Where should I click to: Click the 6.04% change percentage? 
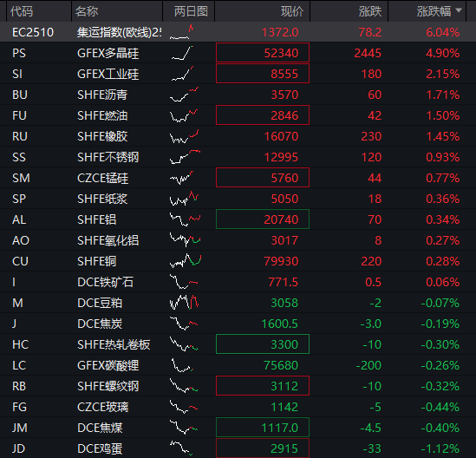coord(442,32)
